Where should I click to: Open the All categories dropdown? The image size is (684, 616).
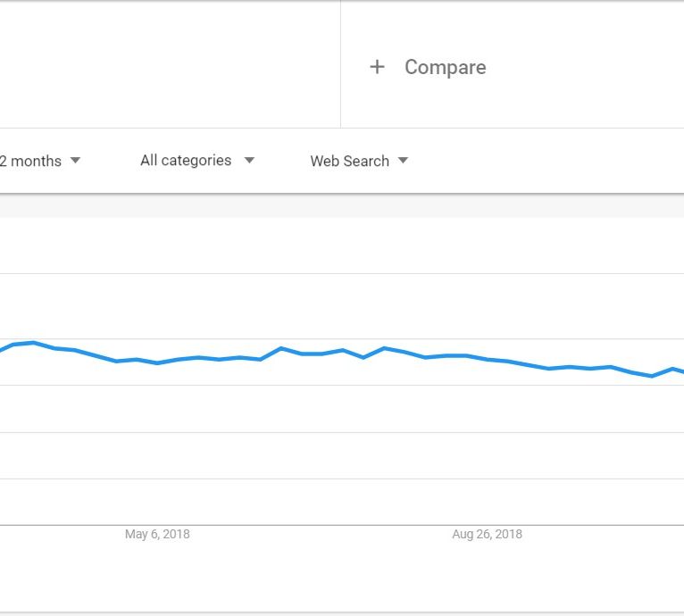[x=186, y=161]
